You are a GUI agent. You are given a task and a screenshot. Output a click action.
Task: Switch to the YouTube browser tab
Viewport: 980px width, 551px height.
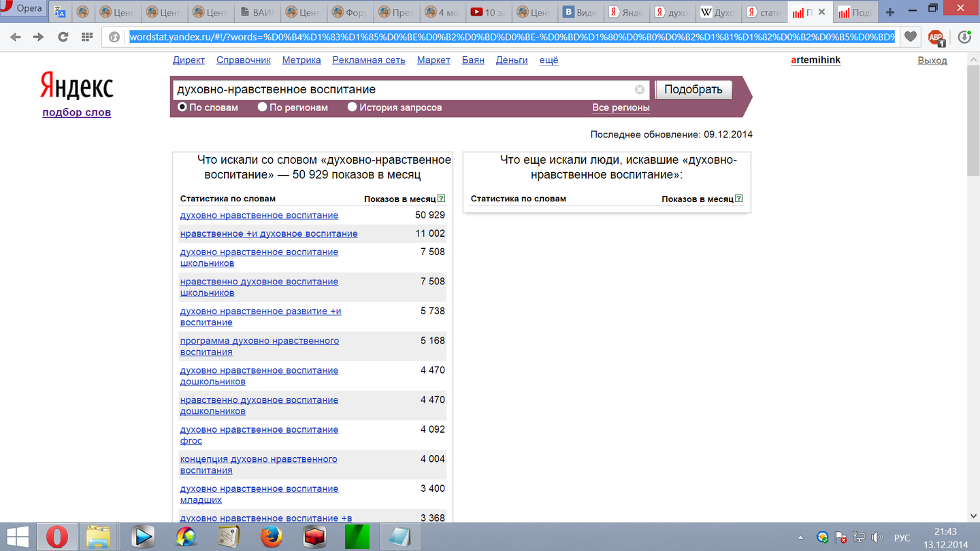[488, 12]
